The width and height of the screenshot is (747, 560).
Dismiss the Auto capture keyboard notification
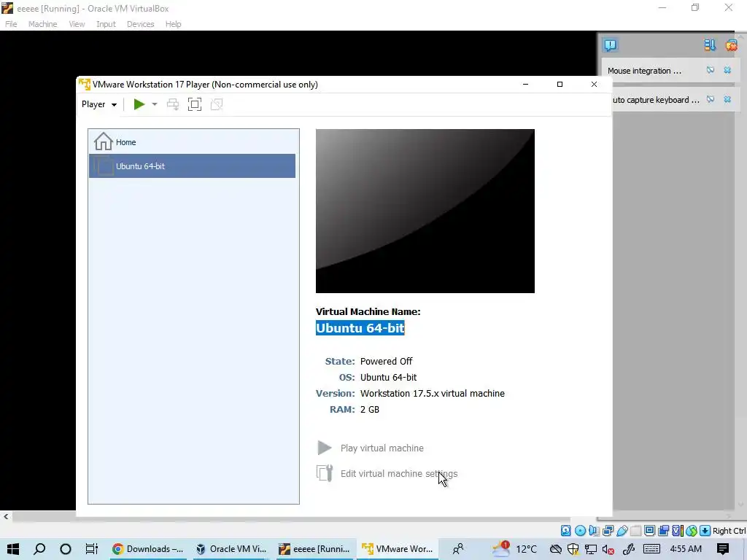coord(727,99)
